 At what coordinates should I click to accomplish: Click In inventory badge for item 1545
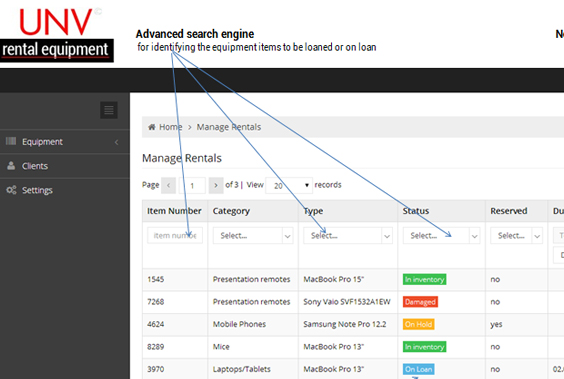pos(424,279)
